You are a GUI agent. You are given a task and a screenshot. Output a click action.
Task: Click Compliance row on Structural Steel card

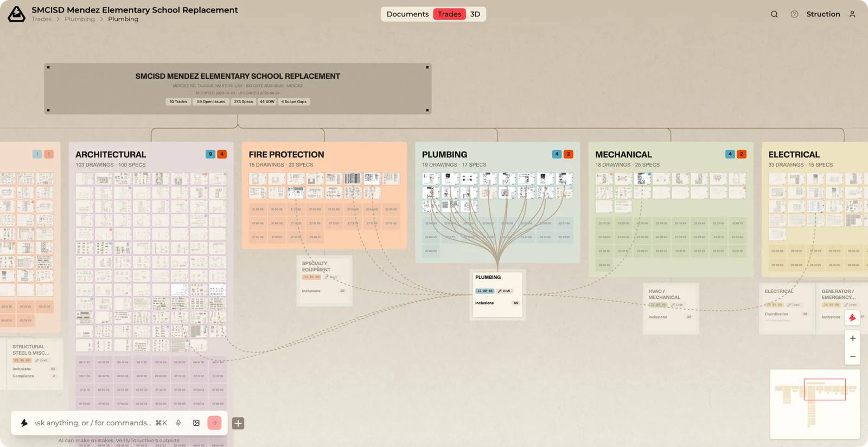[x=34, y=376]
